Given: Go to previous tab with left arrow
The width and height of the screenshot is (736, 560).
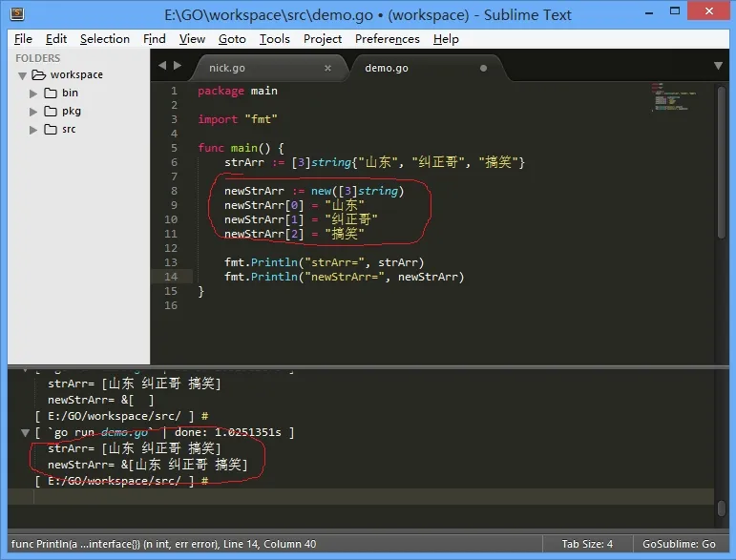Looking at the screenshot, I should (x=162, y=65).
